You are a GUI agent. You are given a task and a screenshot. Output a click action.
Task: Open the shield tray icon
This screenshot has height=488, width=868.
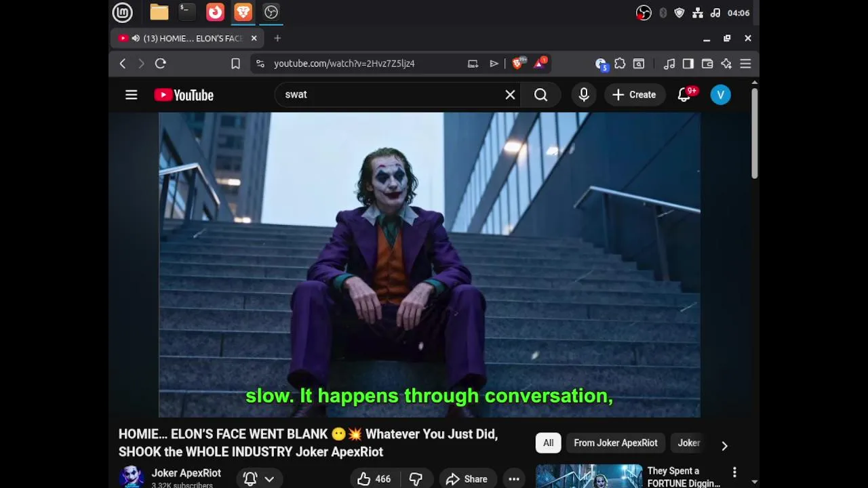[679, 13]
